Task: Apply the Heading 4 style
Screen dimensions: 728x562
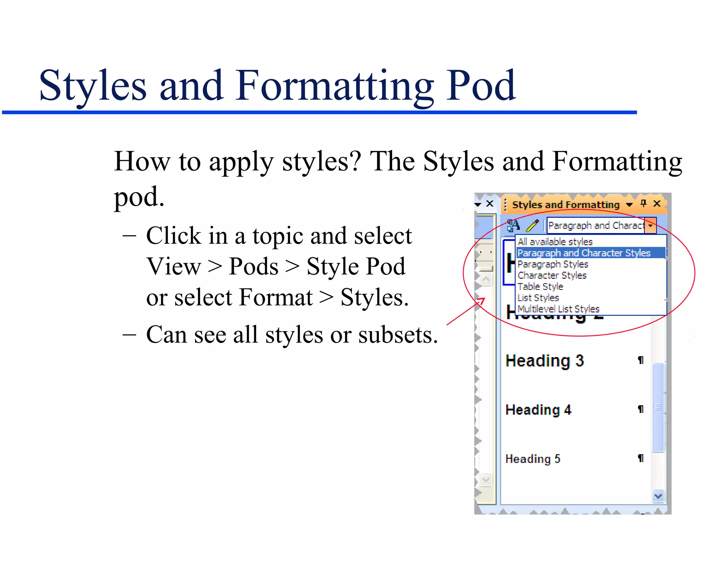Action: point(538,410)
